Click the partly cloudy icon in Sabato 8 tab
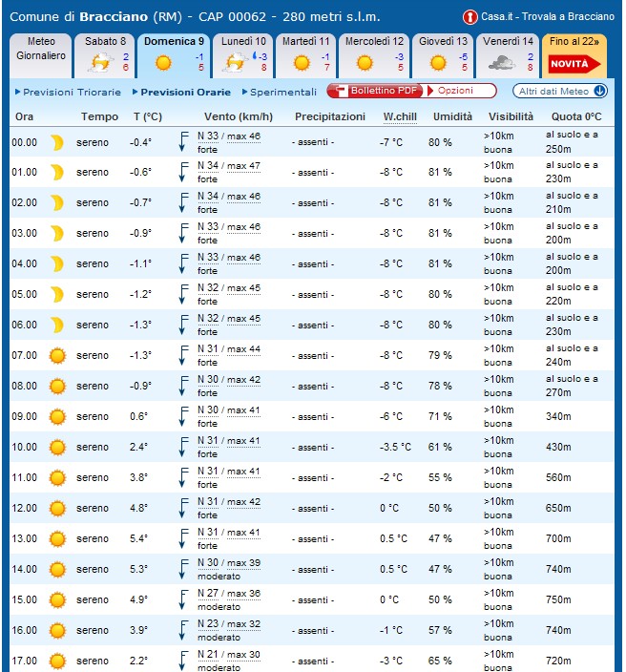626x672 pixels. pos(101,63)
